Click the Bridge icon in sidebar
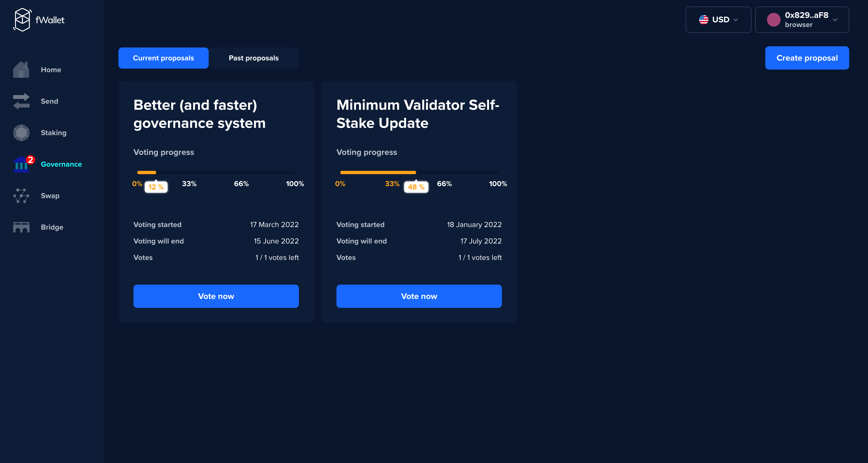This screenshot has width=868, height=463. click(21, 227)
